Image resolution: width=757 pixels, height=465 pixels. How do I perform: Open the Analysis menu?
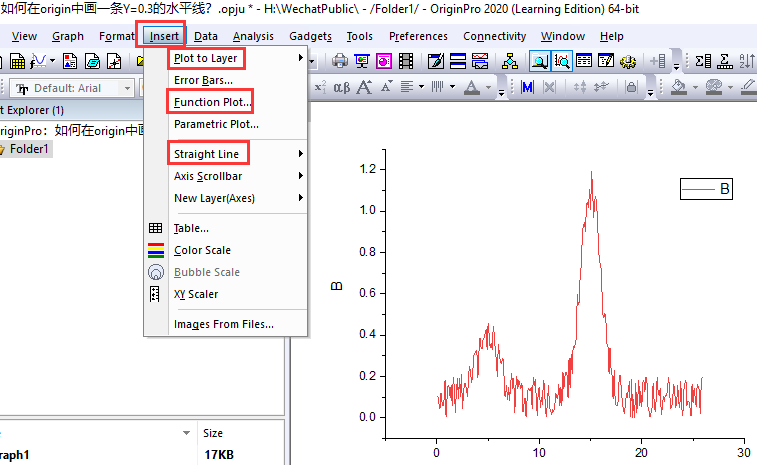point(253,36)
